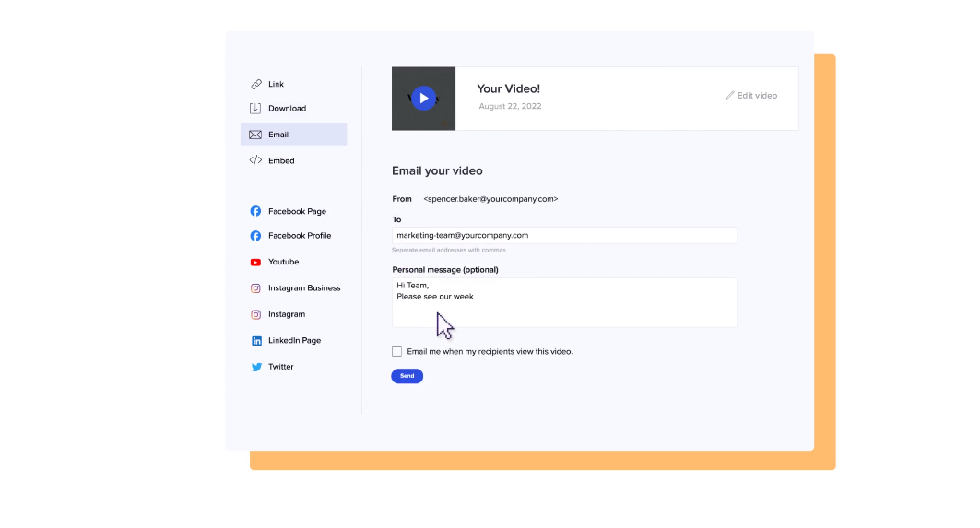980x528 pixels.
Task: Click the LinkedIn Page logo icon
Action: click(x=256, y=341)
